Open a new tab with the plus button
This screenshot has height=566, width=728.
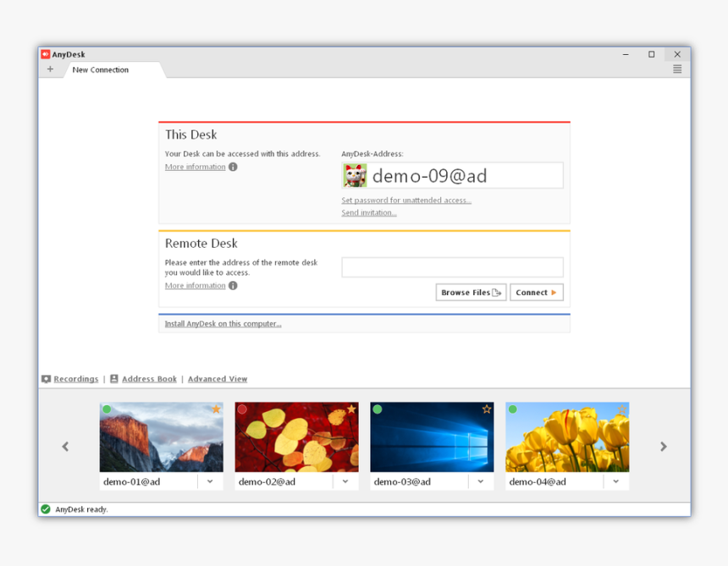[x=50, y=69]
